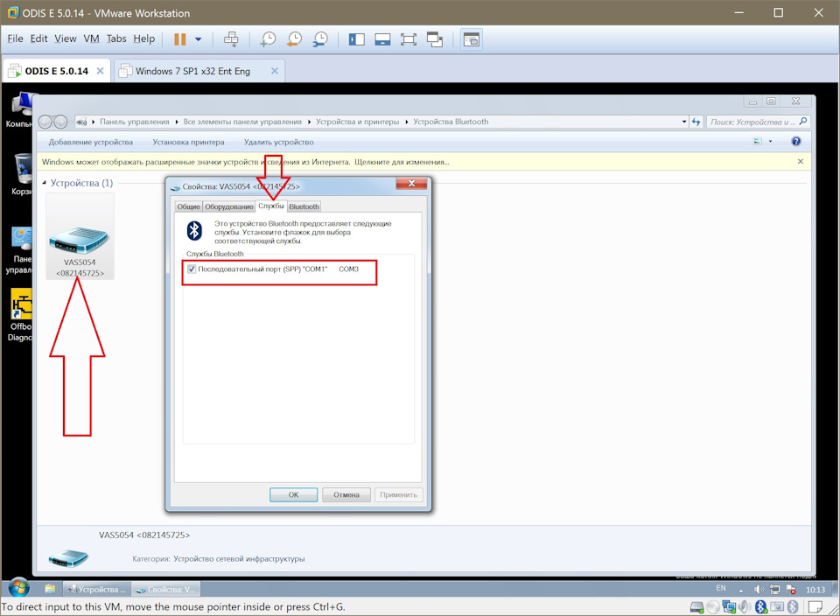
Task: Send Ctrl+Alt+Del to the virtual machine
Action: click(x=231, y=39)
